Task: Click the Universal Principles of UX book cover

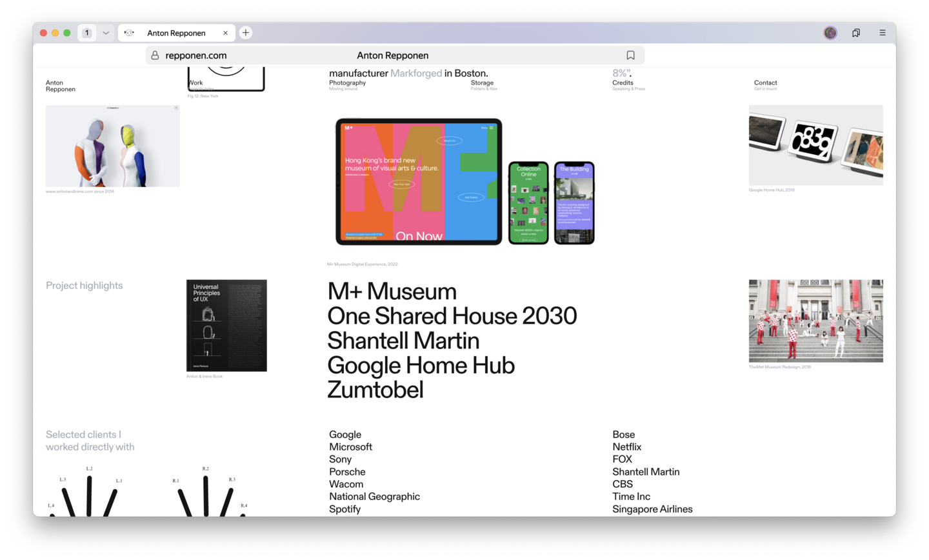Action: pos(226,326)
